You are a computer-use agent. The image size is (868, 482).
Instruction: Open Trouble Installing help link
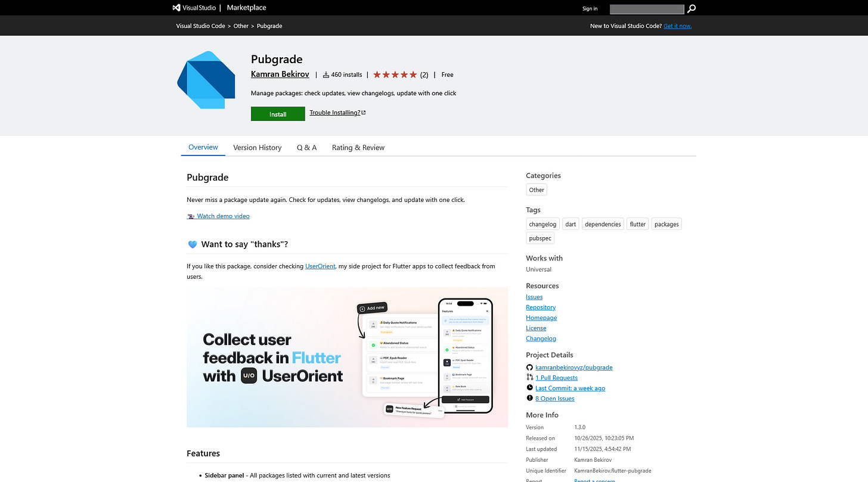pyautogui.click(x=337, y=113)
